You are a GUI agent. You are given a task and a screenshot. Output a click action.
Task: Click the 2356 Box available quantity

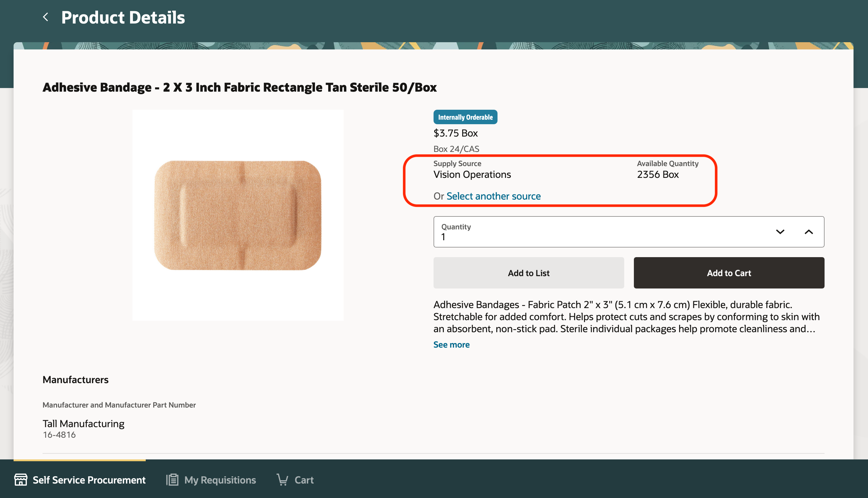(657, 175)
